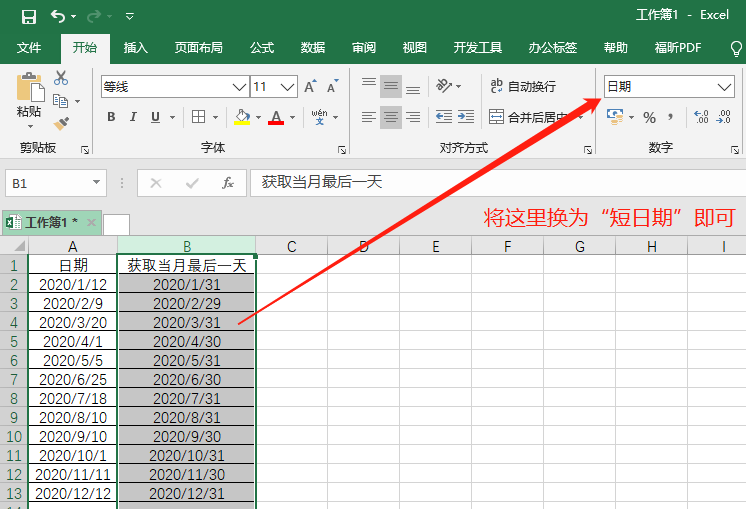
Task: Cut selection with the scissors icon
Action: point(61,78)
